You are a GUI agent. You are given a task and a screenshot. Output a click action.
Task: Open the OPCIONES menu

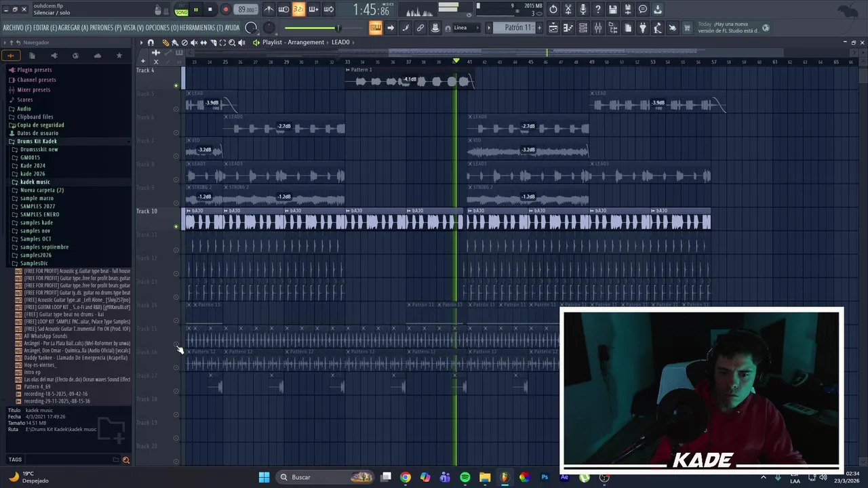[x=162, y=28]
